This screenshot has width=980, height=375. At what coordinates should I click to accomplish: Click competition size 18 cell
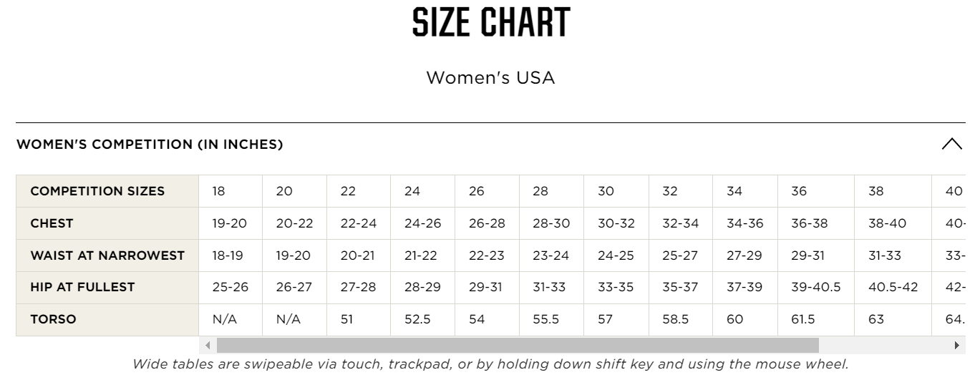click(218, 191)
